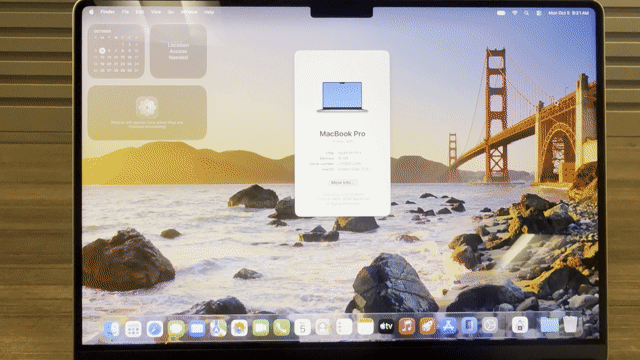
Task: Open the App Store from Dock
Action: click(448, 326)
